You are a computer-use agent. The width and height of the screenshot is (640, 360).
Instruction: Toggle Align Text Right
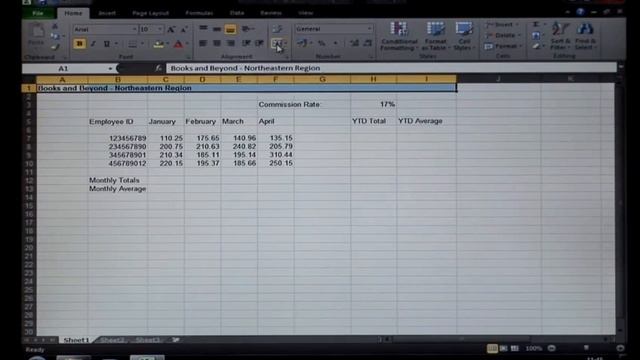pyautogui.click(x=230, y=43)
